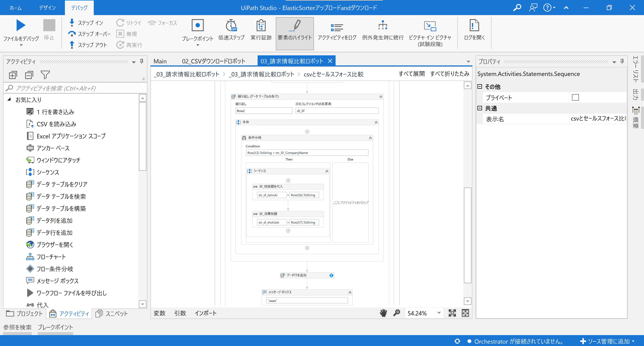Collapse the 条件分岐 activity
Image resolution: width=644 pixels, height=346 pixels.
(370, 138)
